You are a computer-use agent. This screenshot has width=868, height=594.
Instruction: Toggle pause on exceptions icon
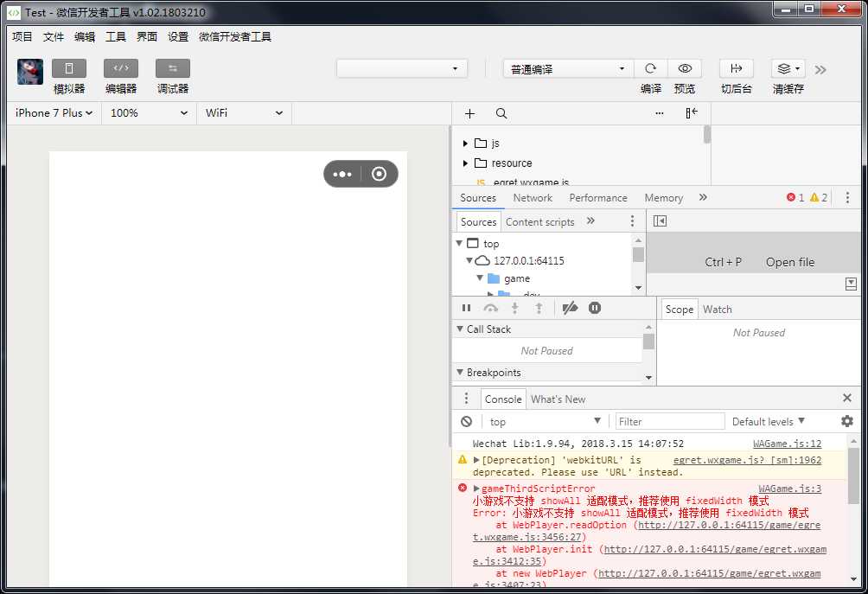(595, 308)
